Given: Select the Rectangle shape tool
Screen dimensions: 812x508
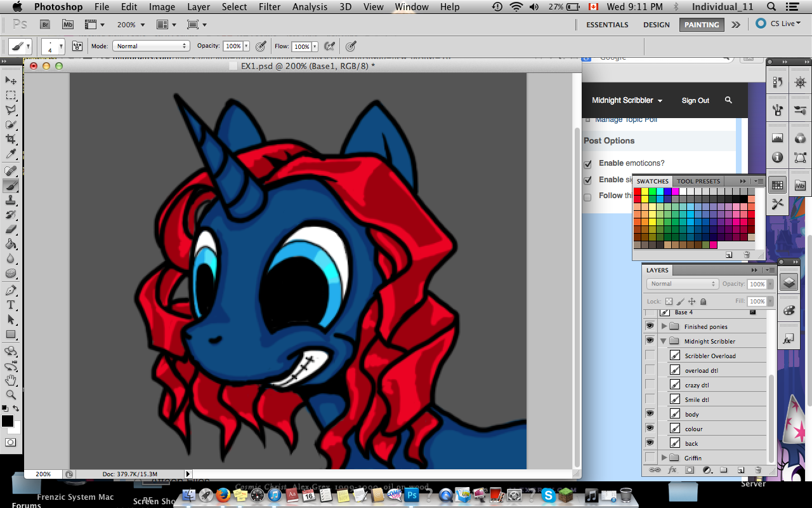Looking at the screenshot, I should coord(11,334).
